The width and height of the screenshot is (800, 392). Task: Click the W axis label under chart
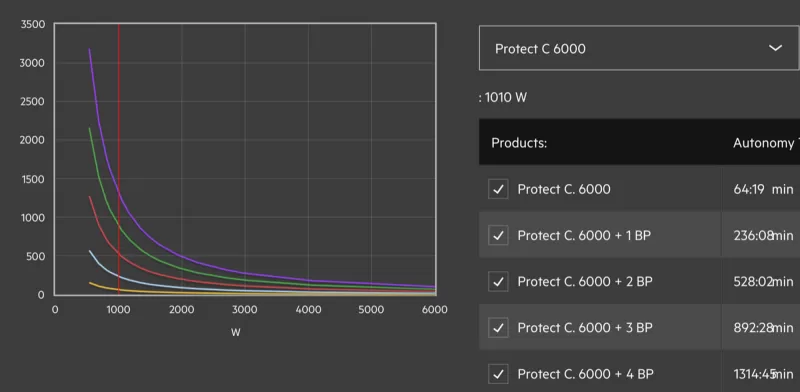[x=235, y=332]
